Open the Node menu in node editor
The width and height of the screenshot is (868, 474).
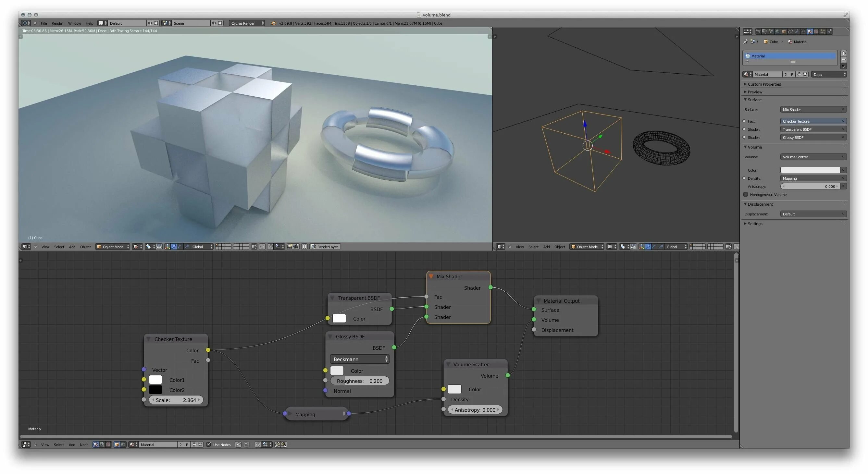[x=84, y=445]
